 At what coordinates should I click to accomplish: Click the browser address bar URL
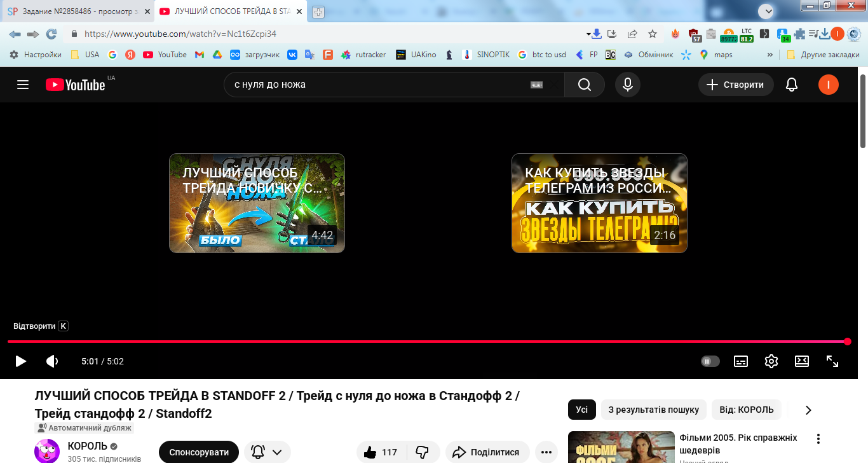coord(180,34)
